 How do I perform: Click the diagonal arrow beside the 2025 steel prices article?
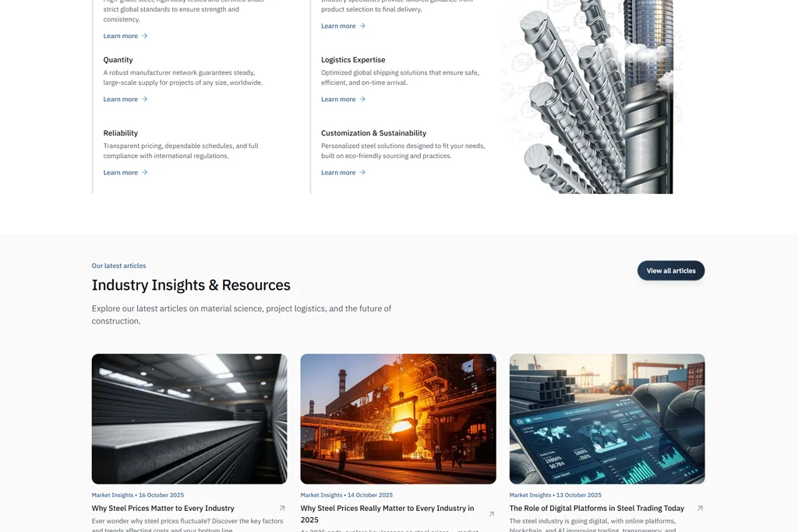tap(491, 514)
